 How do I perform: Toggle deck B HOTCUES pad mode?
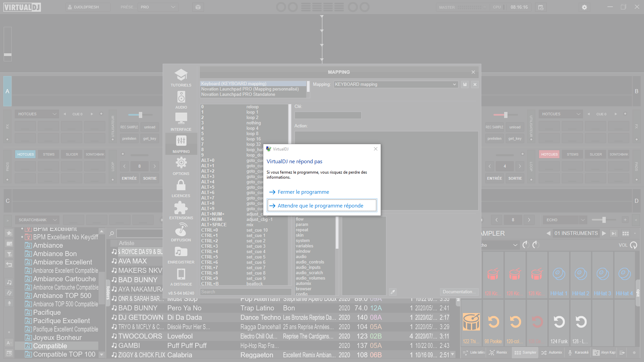(549, 154)
